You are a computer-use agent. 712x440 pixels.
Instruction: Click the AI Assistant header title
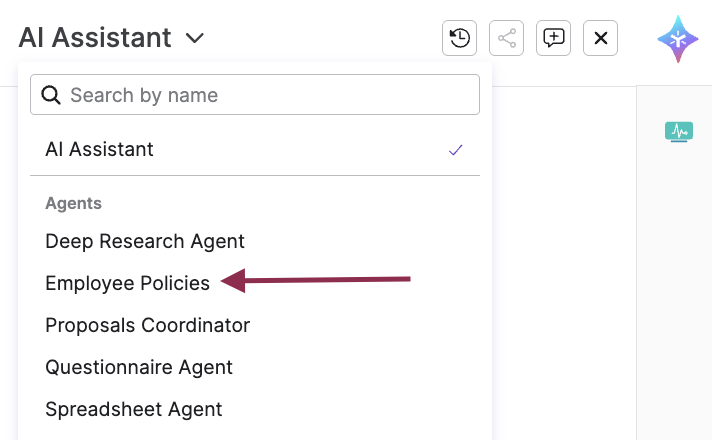coord(95,38)
